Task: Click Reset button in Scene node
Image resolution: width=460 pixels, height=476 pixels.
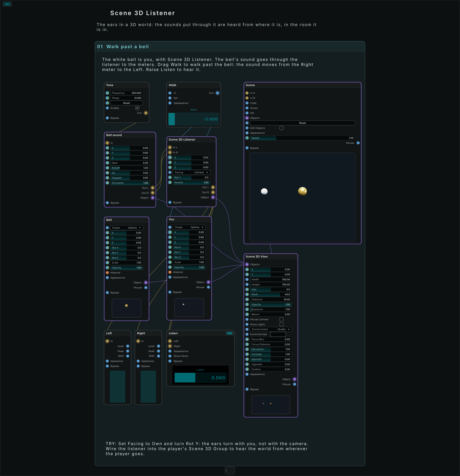Action: (x=302, y=123)
